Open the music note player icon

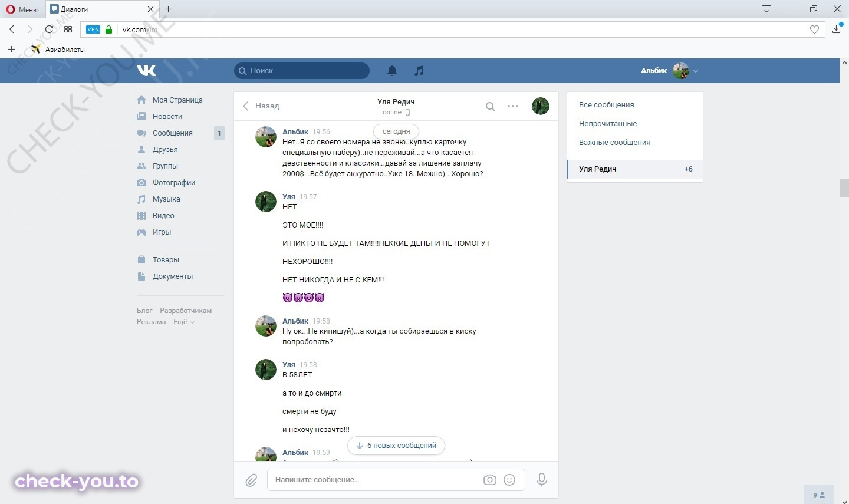tap(419, 71)
